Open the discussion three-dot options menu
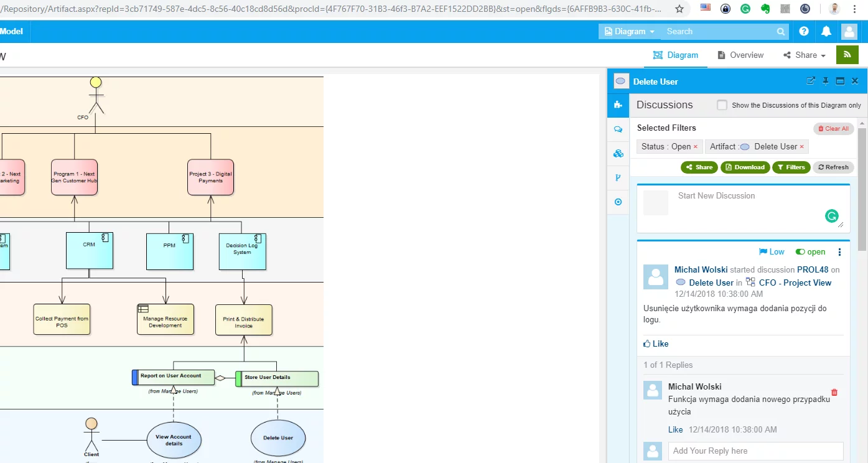Image resolution: width=868 pixels, height=463 pixels. pos(839,252)
